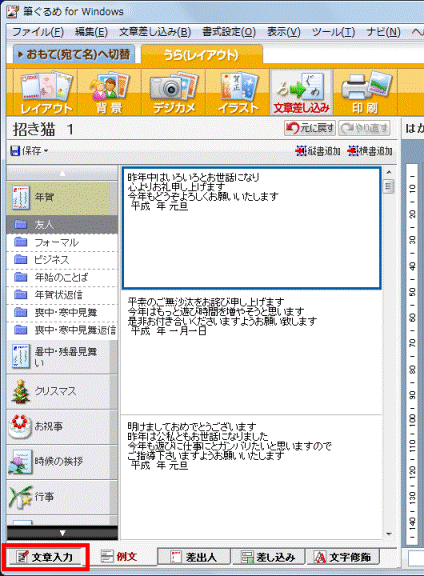Open the ファイル(F) menu
The image size is (424, 576).
click(x=37, y=32)
